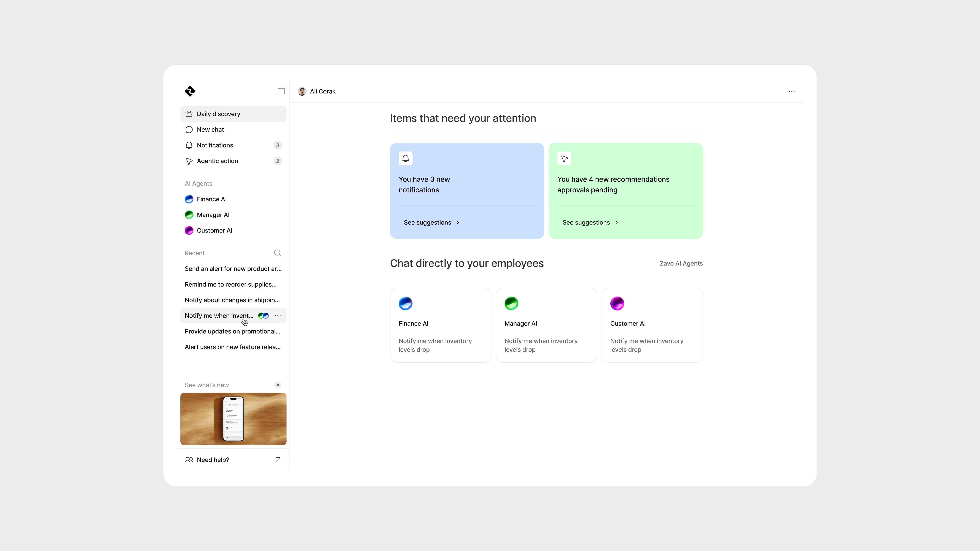The image size is (980, 551).
Task: Open options for 'Notify me when invent...' chat
Action: [x=278, y=316]
